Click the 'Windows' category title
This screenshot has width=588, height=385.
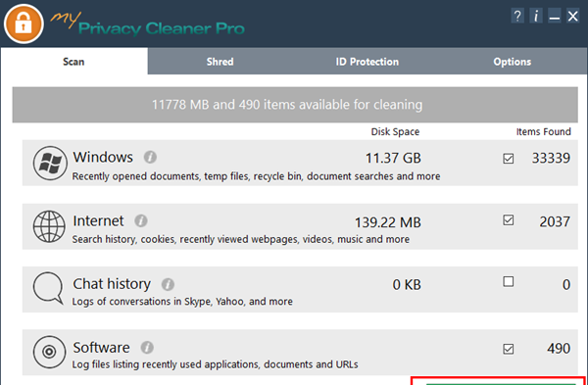103,157
